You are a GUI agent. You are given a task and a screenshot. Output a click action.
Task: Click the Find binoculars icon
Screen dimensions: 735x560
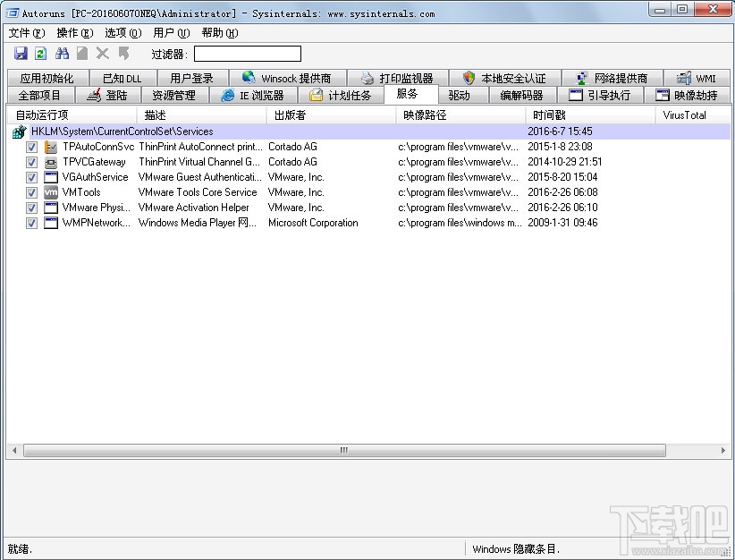click(x=62, y=54)
